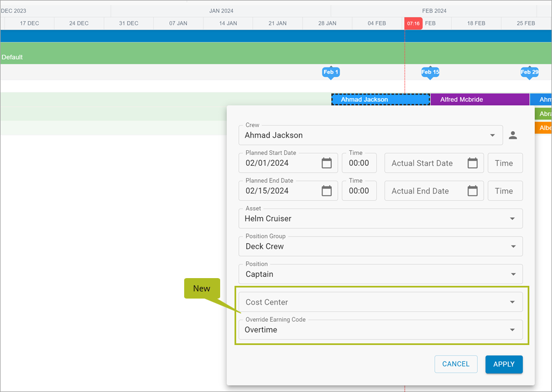Click the 24 DEC week header
The height and width of the screenshot is (392, 552).
tap(79, 24)
